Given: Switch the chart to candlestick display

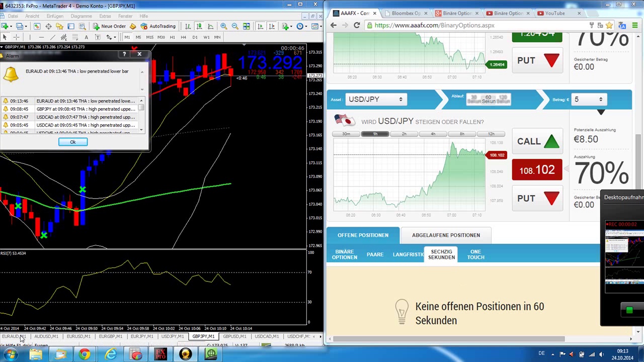Looking at the screenshot, I should [199, 26].
